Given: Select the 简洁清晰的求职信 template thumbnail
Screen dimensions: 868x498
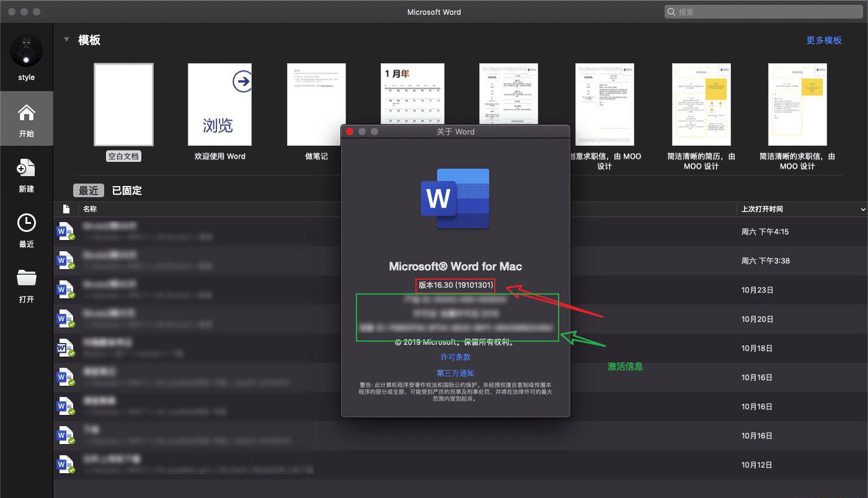Looking at the screenshot, I should click(x=797, y=104).
